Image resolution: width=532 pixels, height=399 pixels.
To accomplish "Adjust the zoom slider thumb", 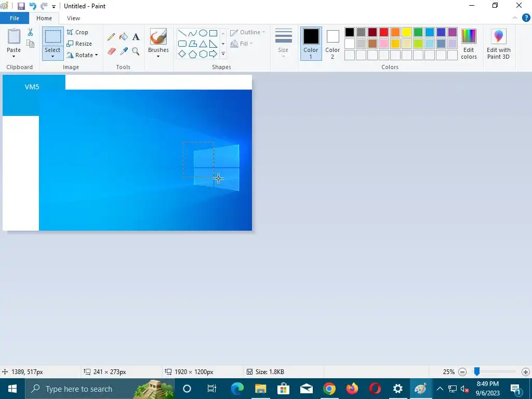I will tap(477, 372).
